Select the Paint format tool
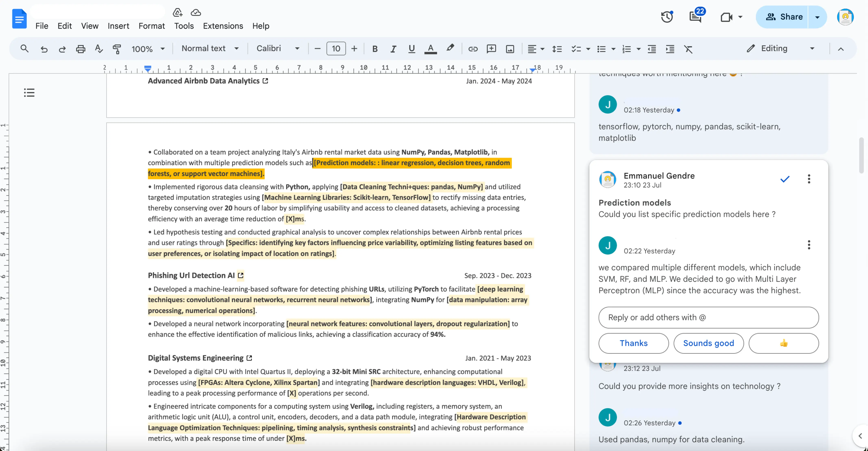868x451 pixels. [117, 49]
